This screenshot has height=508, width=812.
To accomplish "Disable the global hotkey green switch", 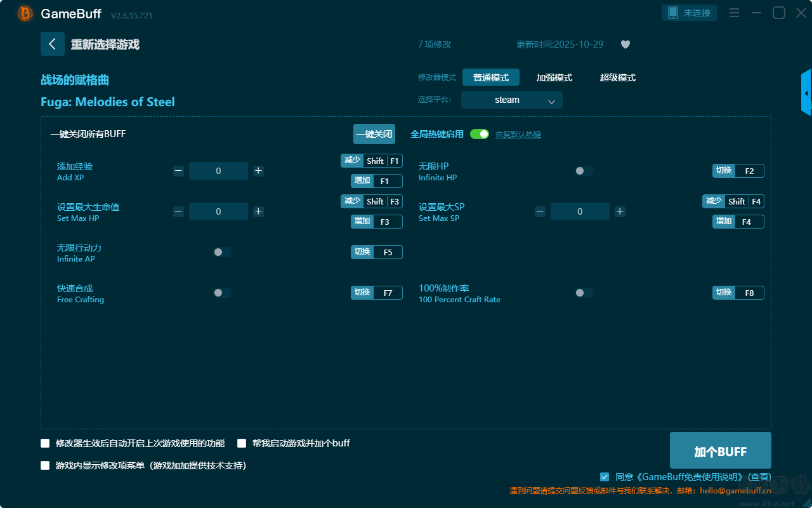I will 480,134.
